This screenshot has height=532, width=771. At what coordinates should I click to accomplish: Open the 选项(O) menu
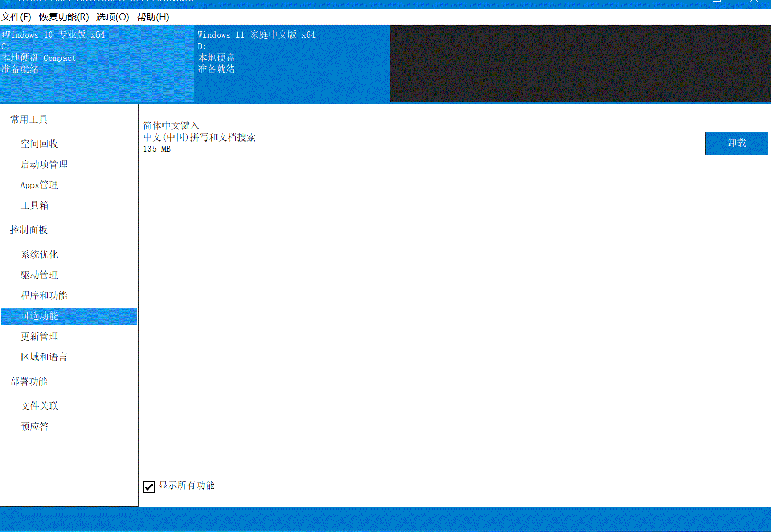112,17
